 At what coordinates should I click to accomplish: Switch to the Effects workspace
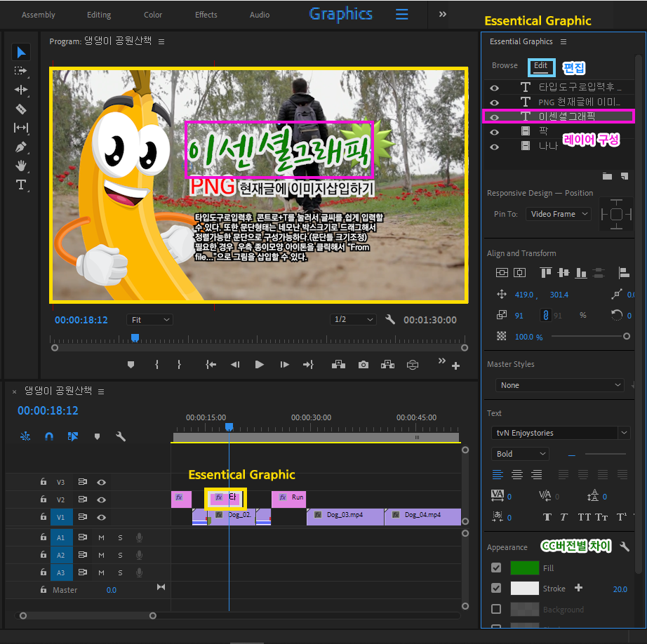pos(206,15)
